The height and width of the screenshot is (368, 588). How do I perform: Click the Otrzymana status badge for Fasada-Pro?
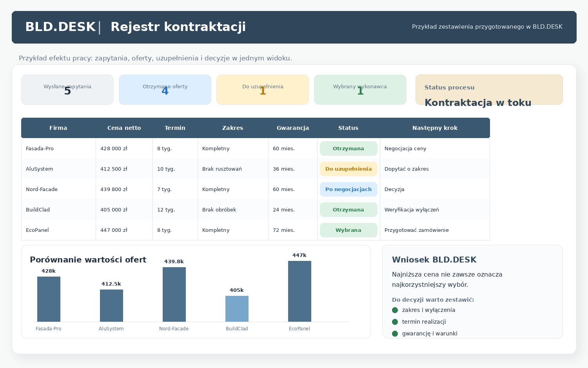pyautogui.click(x=348, y=149)
